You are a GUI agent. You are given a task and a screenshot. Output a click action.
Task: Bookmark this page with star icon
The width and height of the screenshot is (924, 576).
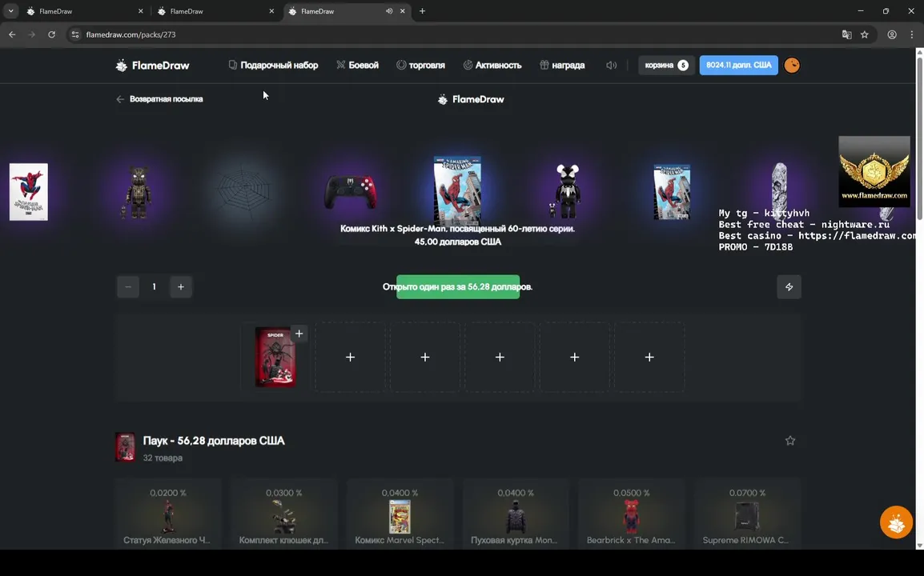[x=865, y=34]
